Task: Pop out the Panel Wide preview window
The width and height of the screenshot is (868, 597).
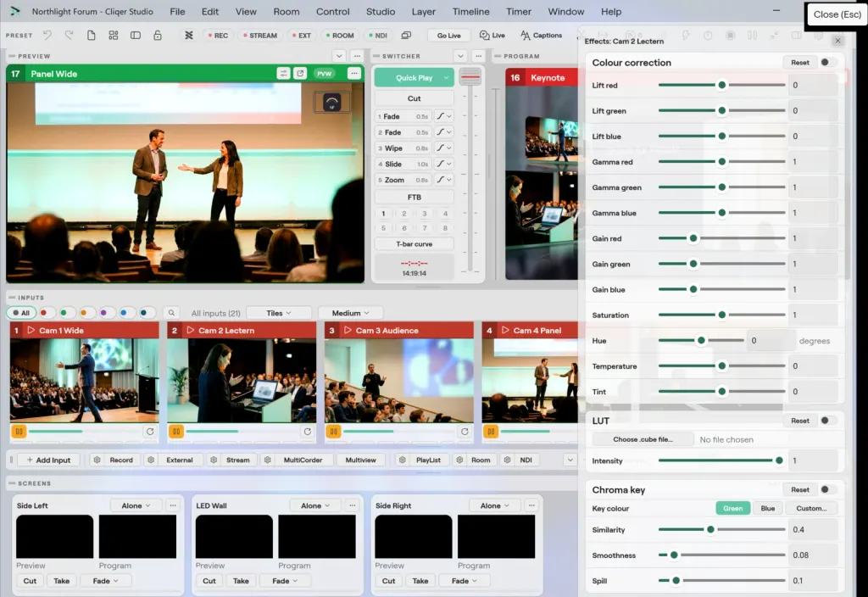Action: point(300,74)
